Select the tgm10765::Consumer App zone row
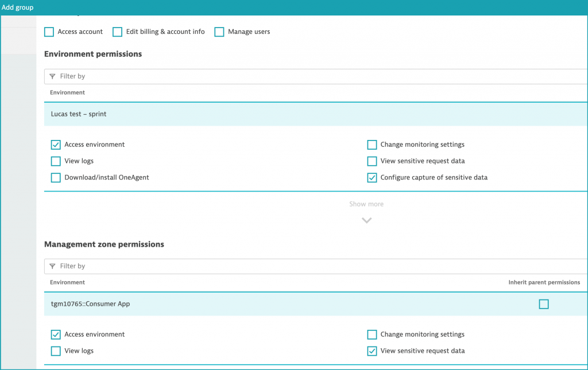Screen dimensions: 588x370 (x=316, y=303)
